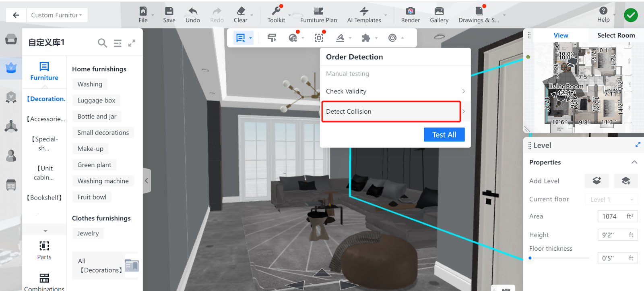Select the Bookshelf category
644x291 pixels.
tap(44, 197)
